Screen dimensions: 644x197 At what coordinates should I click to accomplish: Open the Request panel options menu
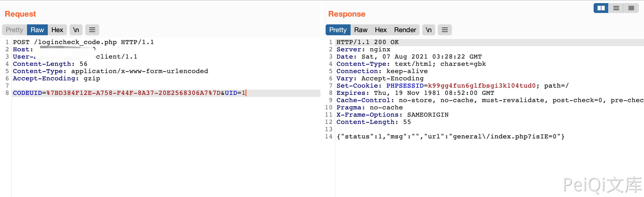pyautogui.click(x=92, y=30)
